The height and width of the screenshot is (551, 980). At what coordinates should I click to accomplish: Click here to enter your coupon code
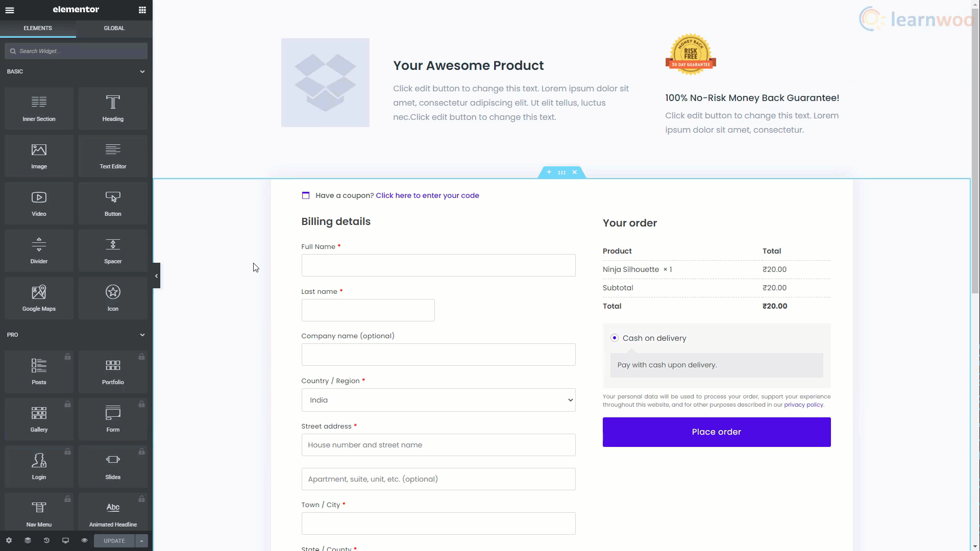[x=428, y=195]
